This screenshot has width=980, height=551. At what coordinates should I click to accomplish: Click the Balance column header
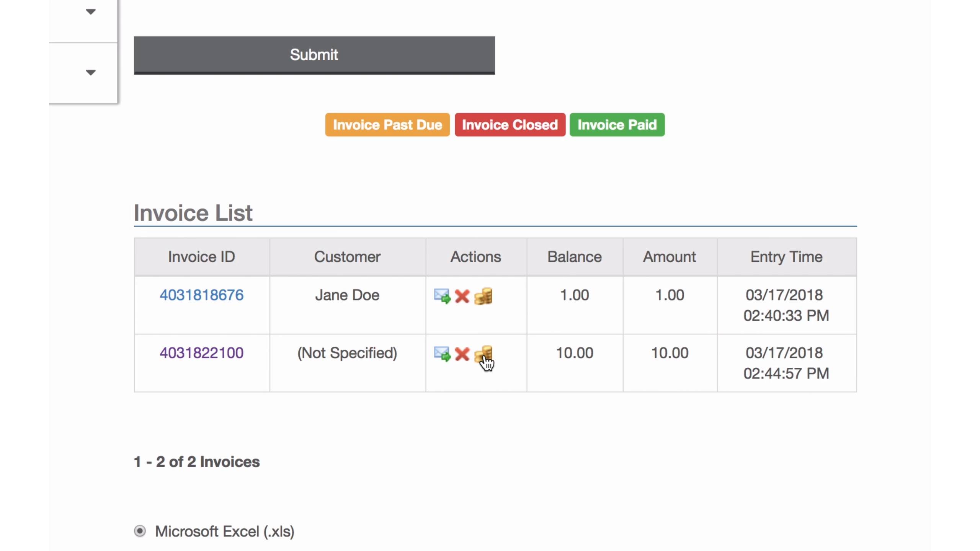coord(574,257)
